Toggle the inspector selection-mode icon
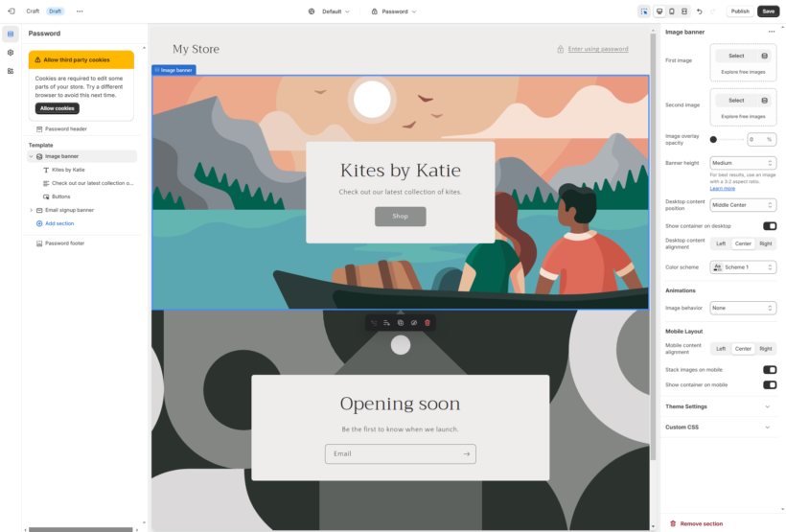This screenshot has width=786, height=532. coord(644,12)
